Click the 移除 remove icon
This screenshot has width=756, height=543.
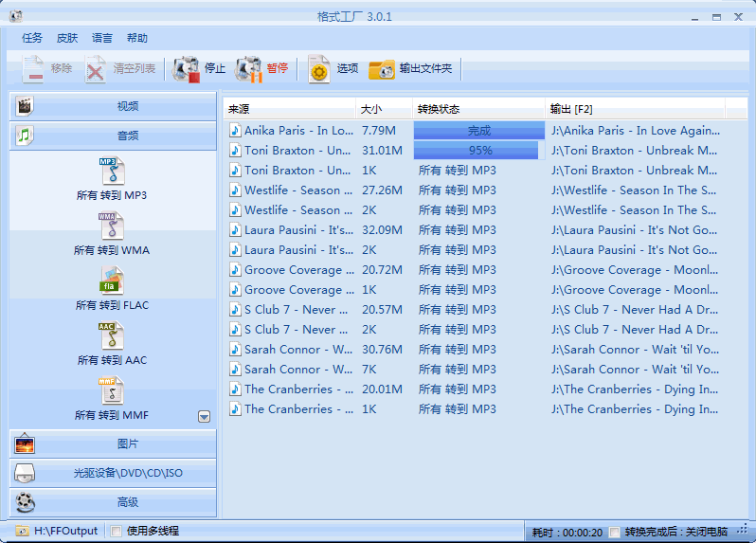pos(33,69)
